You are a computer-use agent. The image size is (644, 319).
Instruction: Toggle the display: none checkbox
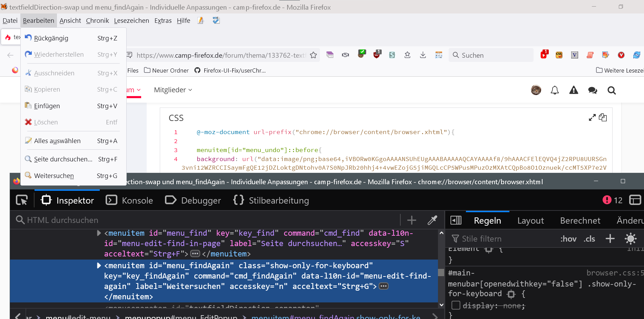pos(456,305)
